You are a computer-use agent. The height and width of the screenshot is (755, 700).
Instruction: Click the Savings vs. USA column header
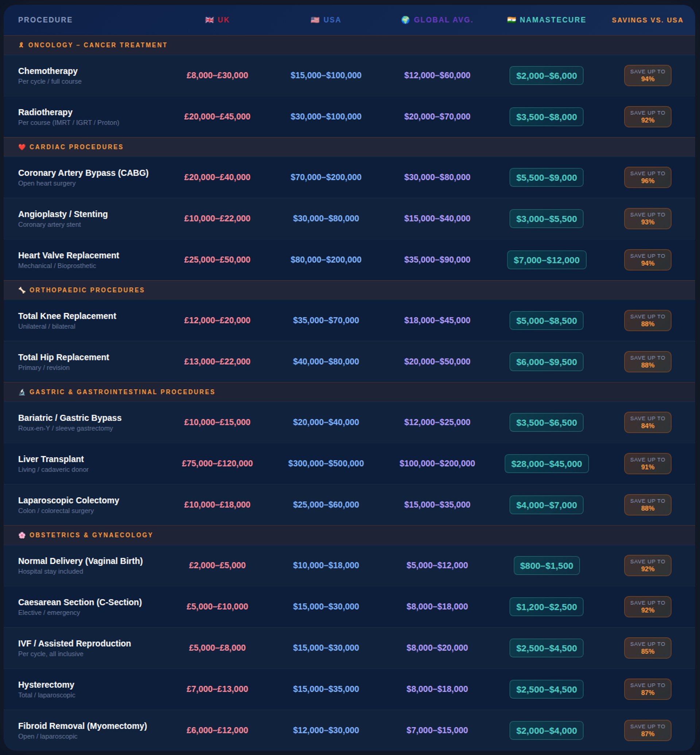[647, 20]
